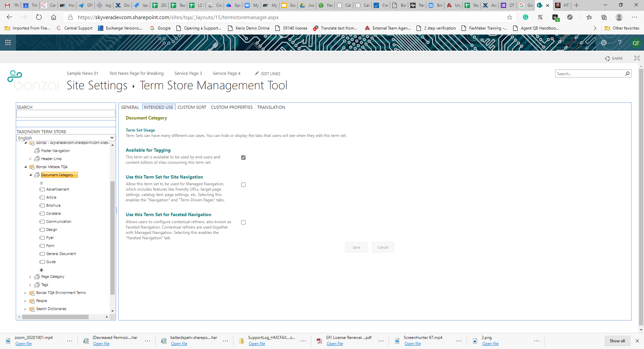644x349 pixels.
Task: Expand the Page Category term set
Action: pos(31,277)
